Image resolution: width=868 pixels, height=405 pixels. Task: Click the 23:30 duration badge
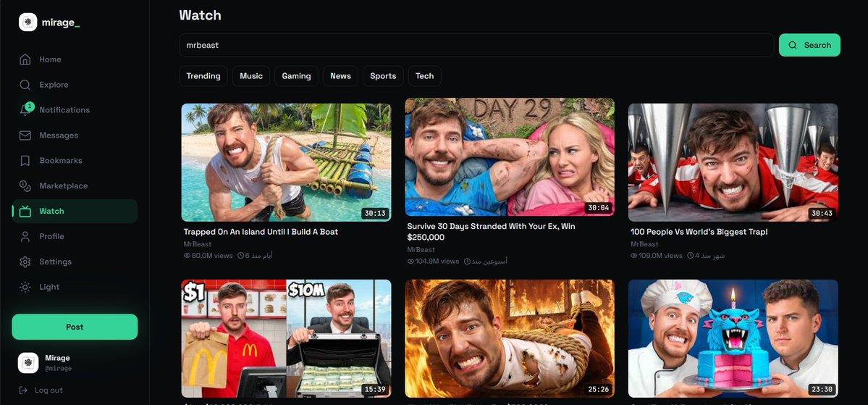[822, 390]
